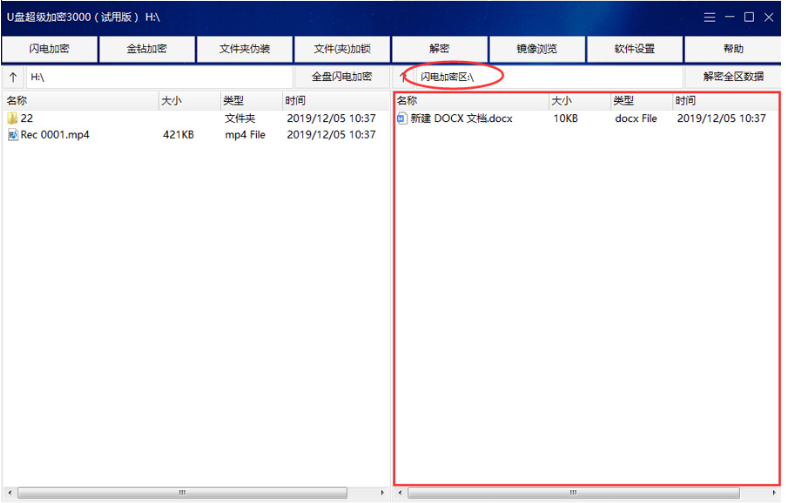Open the hamburger menu in title bar

point(709,17)
